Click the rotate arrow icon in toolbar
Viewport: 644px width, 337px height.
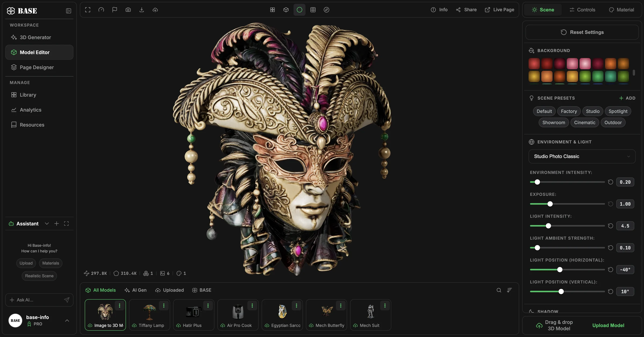tap(101, 10)
